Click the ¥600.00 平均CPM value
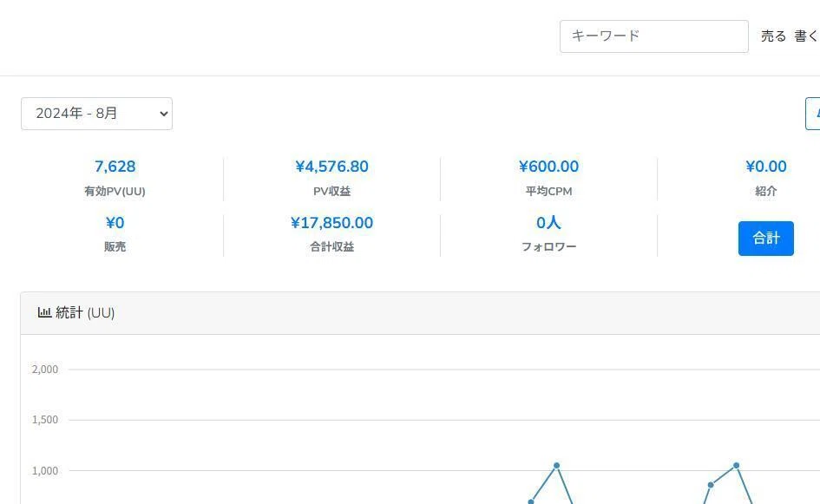 click(x=548, y=167)
